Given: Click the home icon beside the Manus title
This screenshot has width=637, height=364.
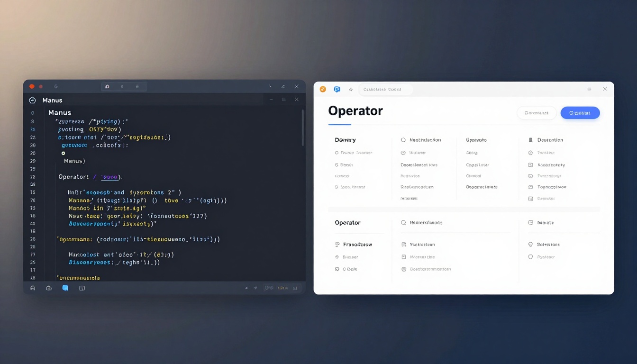Looking at the screenshot, I should [x=32, y=100].
